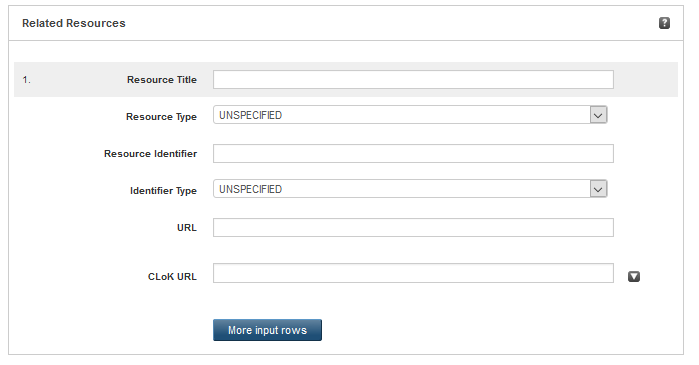Click the Resource Identifier label
This screenshot has height=365, width=699.
(x=151, y=154)
